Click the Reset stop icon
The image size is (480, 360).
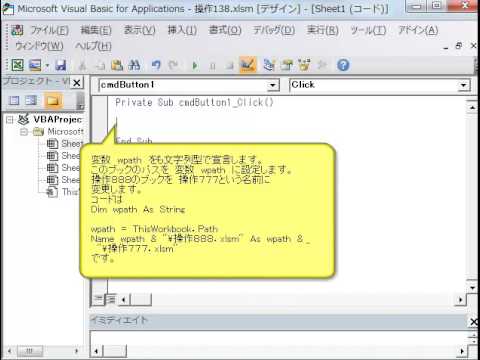[229, 66]
